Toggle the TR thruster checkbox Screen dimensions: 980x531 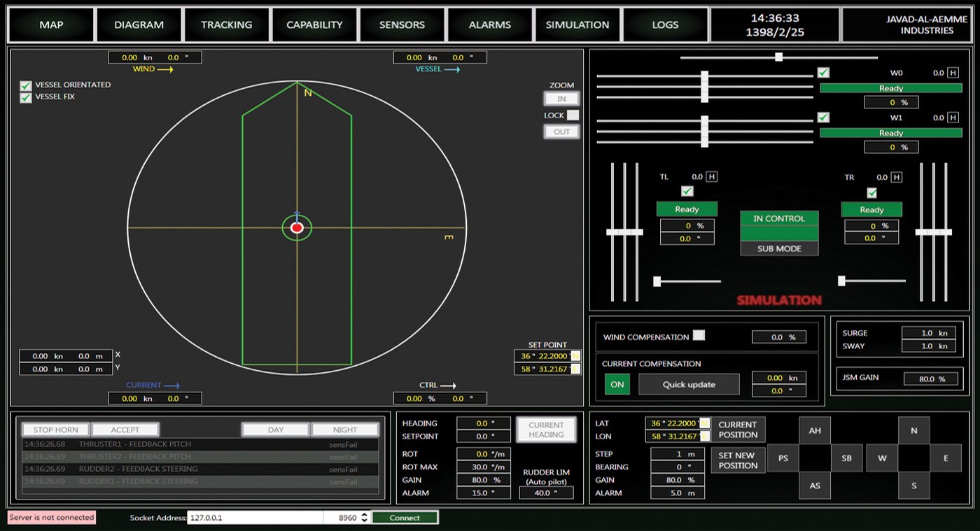871,193
